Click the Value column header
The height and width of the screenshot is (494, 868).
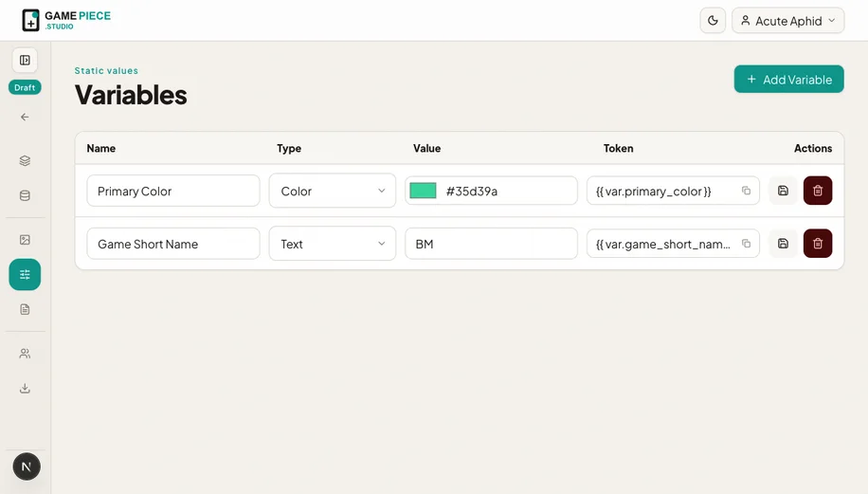coord(426,149)
